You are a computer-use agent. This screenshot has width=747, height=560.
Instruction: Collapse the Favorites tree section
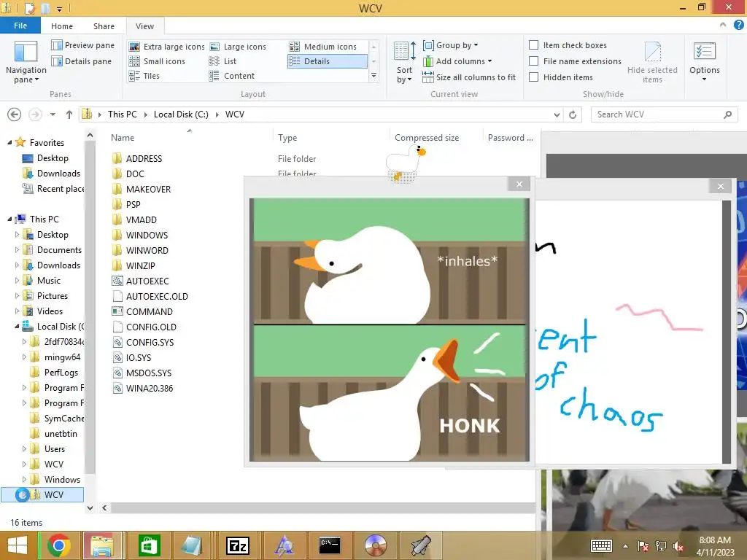point(9,142)
